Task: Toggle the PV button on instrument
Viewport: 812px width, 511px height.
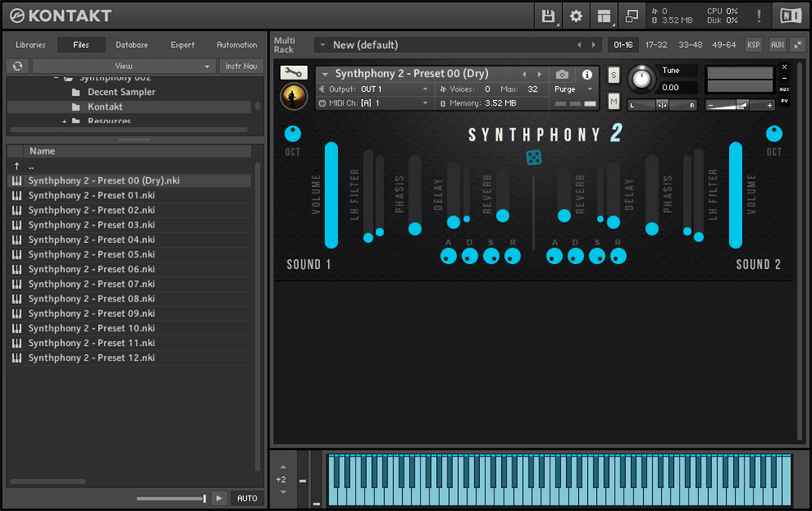Action: tap(784, 101)
